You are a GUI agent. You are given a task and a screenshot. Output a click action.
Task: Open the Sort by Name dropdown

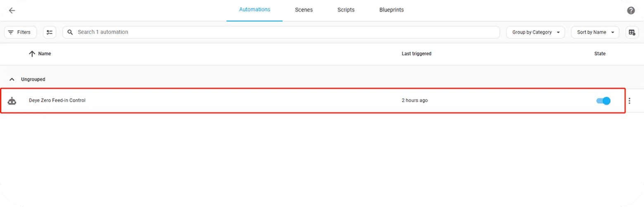click(x=595, y=32)
